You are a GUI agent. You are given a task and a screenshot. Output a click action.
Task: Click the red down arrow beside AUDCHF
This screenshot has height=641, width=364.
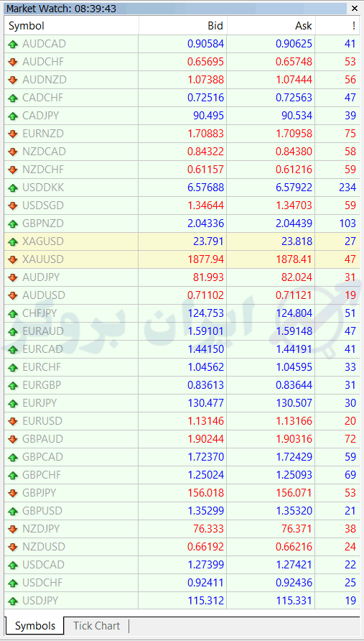[x=13, y=62]
